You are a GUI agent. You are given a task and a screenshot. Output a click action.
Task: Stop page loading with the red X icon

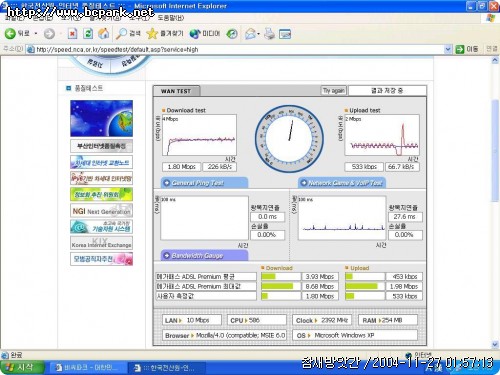coord(72,34)
